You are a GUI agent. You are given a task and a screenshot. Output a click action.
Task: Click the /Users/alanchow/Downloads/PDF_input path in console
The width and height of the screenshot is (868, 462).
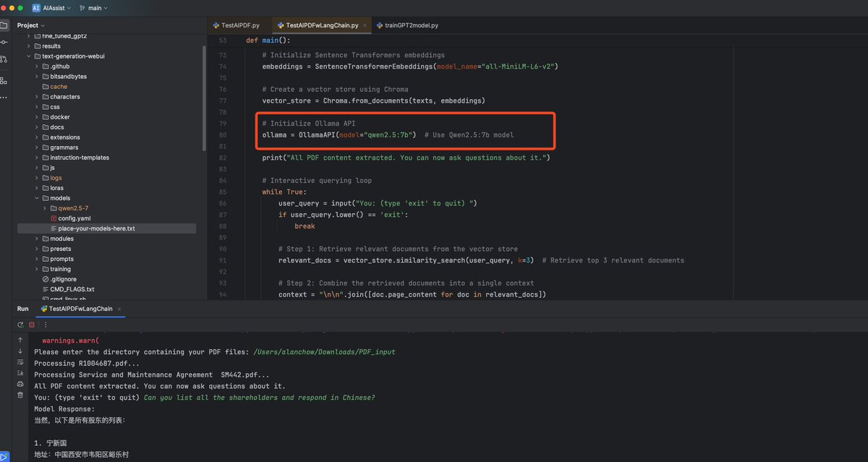pyautogui.click(x=324, y=352)
